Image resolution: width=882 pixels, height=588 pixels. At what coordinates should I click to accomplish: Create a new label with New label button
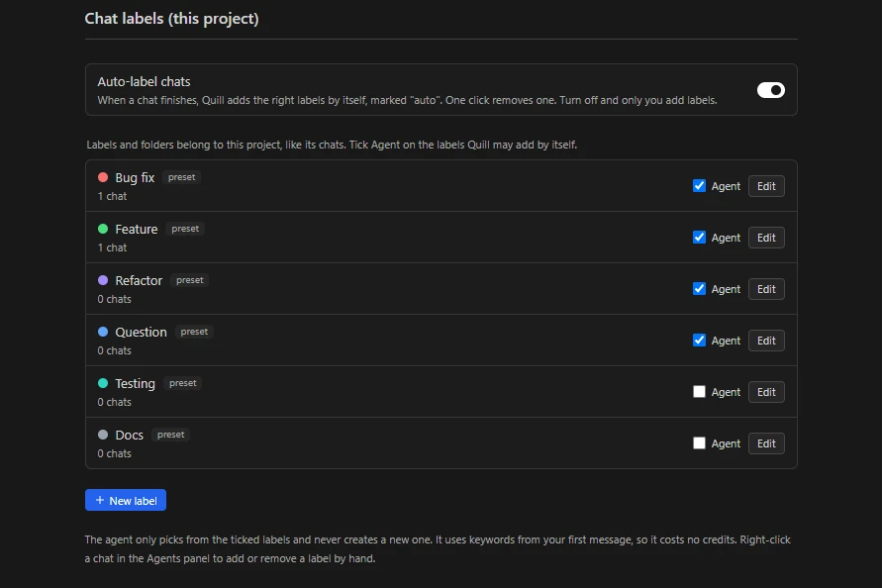126,500
